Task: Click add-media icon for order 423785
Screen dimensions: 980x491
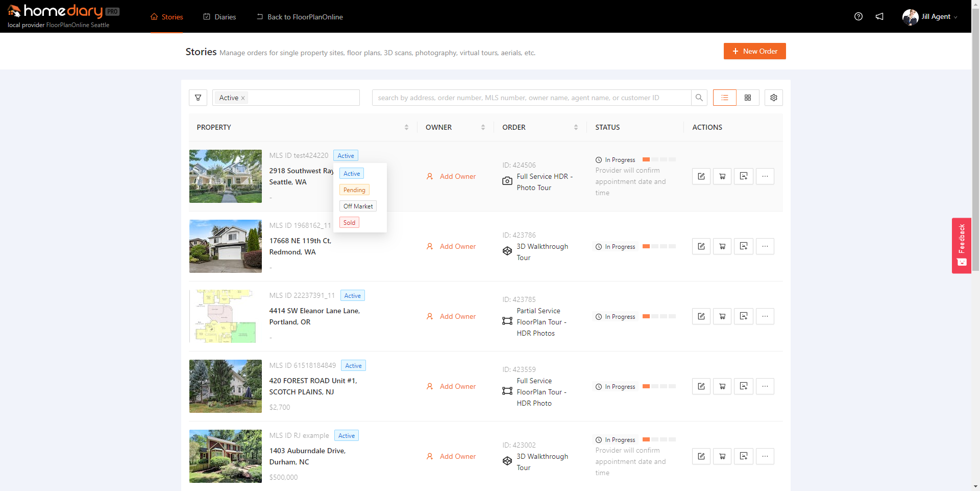Action: pyautogui.click(x=744, y=316)
